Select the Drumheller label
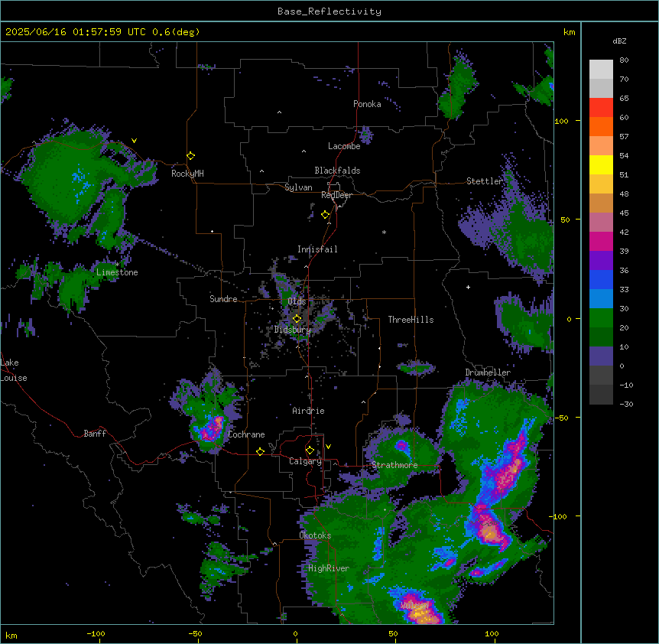 (x=488, y=372)
